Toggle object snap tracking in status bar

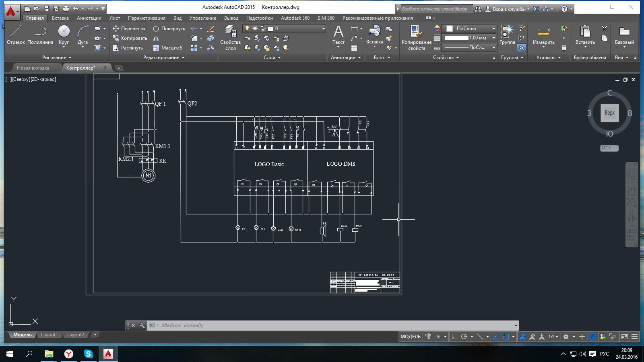coord(496,337)
